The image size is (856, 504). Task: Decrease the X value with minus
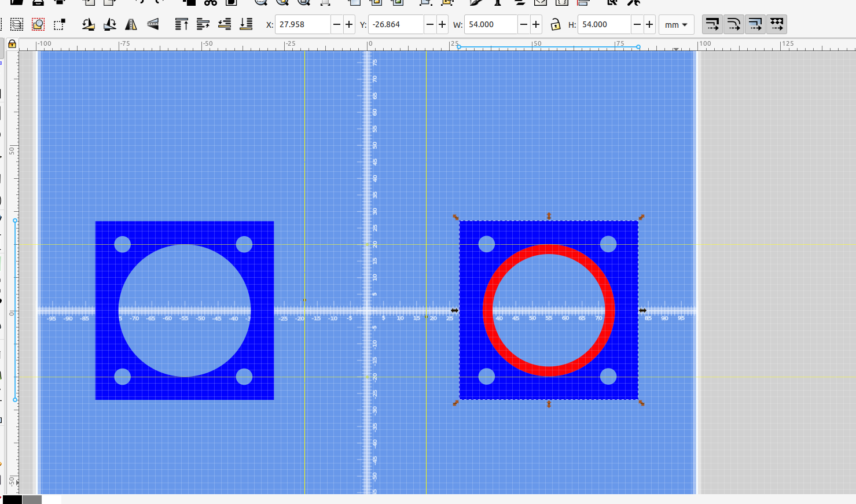pos(337,24)
